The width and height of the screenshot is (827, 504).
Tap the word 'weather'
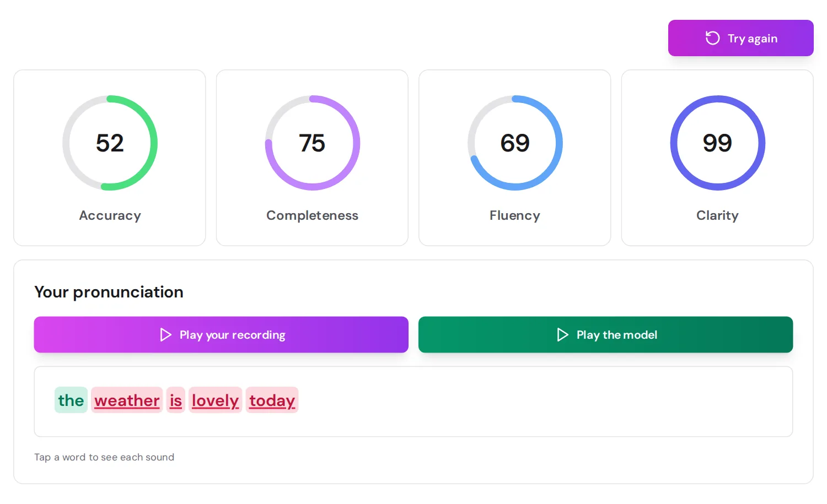click(127, 400)
